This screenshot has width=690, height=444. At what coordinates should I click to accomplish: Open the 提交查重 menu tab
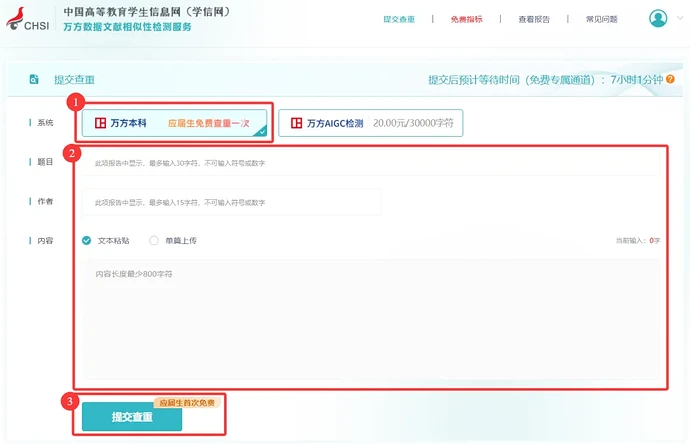click(x=399, y=19)
